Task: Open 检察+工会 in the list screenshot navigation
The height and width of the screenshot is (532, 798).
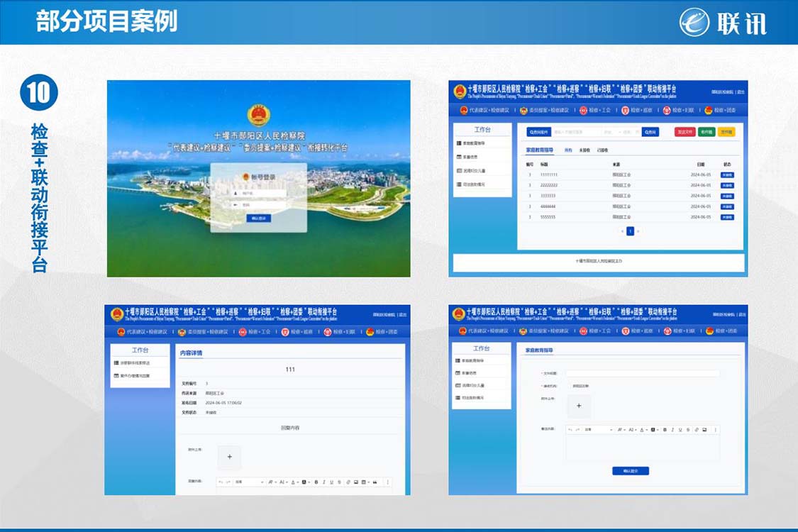Action: [x=595, y=110]
